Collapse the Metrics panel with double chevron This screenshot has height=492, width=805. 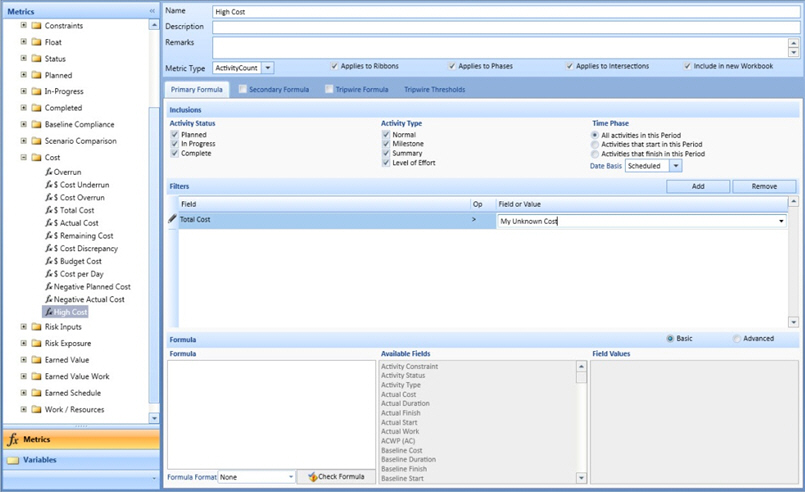coord(153,11)
